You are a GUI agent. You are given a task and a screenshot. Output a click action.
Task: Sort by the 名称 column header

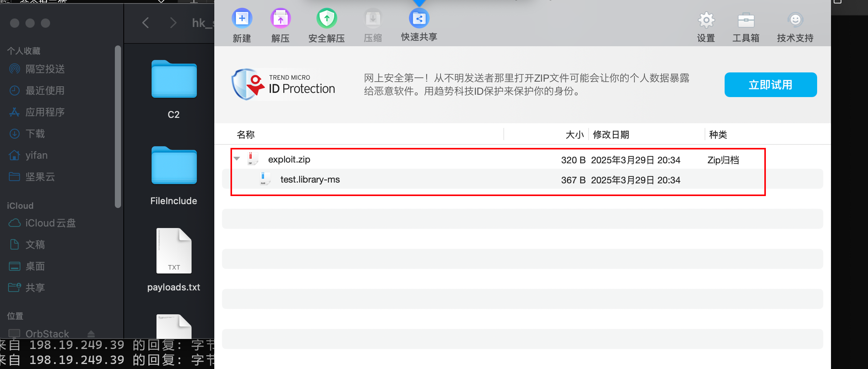(246, 135)
